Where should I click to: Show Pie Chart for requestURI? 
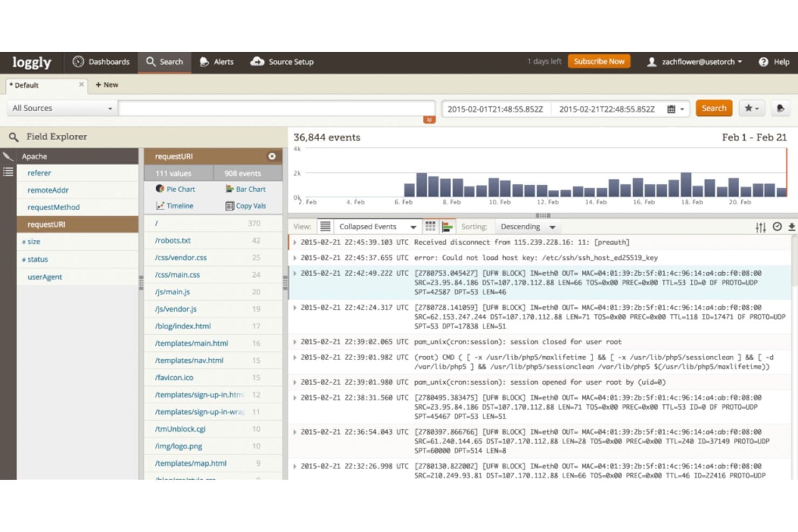(x=176, y=189)
